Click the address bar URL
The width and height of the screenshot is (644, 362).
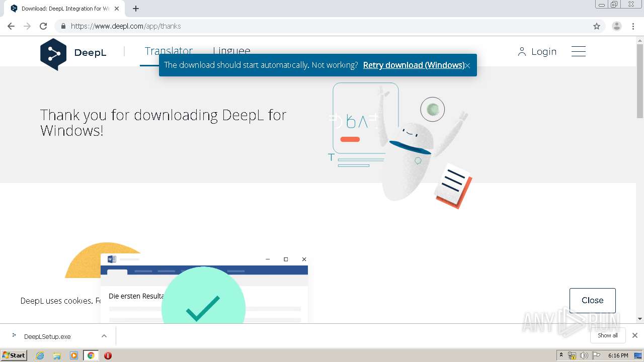pos(126,26)
